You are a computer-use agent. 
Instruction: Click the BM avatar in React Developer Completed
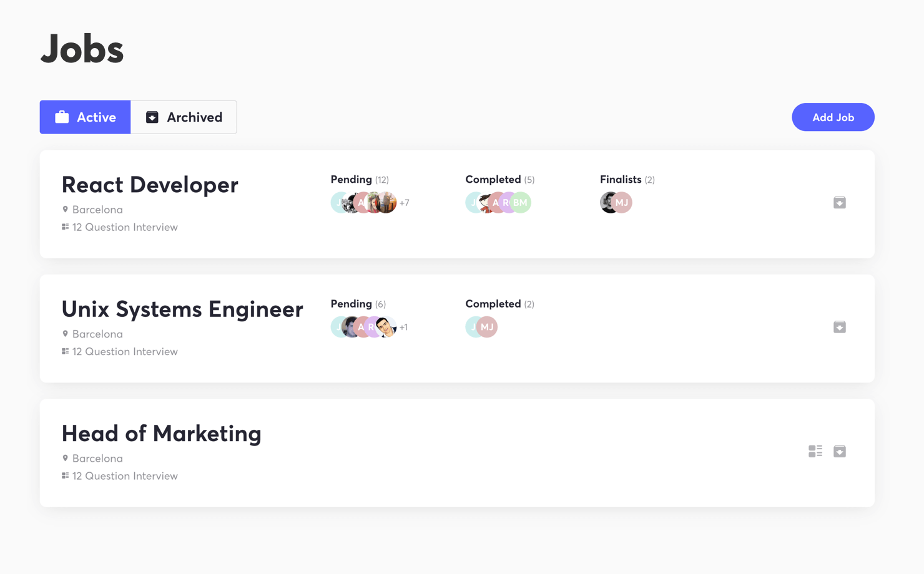click(521, 203)
